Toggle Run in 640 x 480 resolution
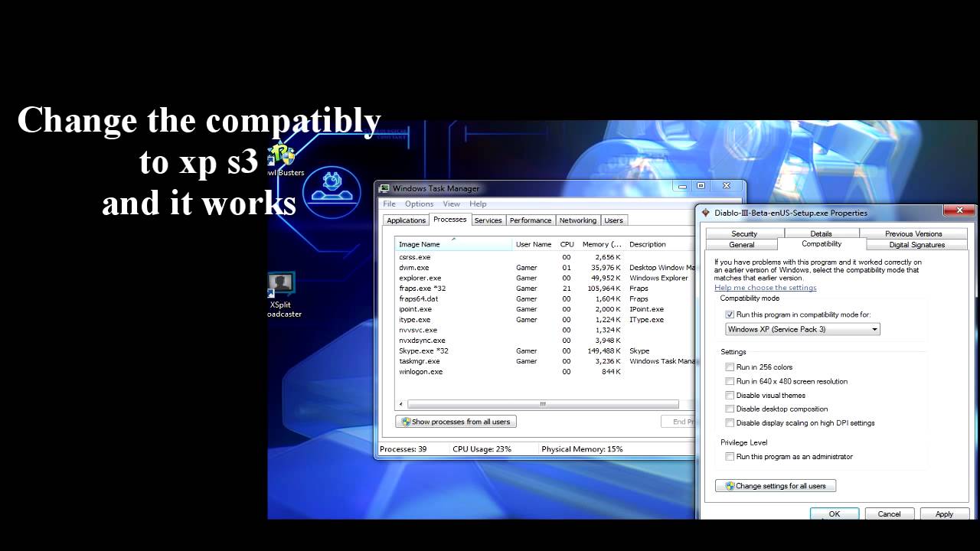This screenshot has height=551, width=980. 730,381
